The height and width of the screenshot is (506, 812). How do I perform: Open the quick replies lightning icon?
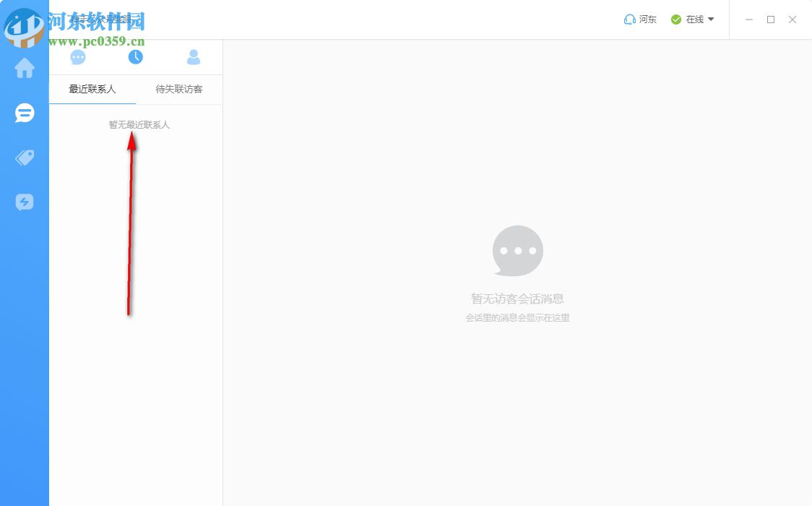point(24,202)
